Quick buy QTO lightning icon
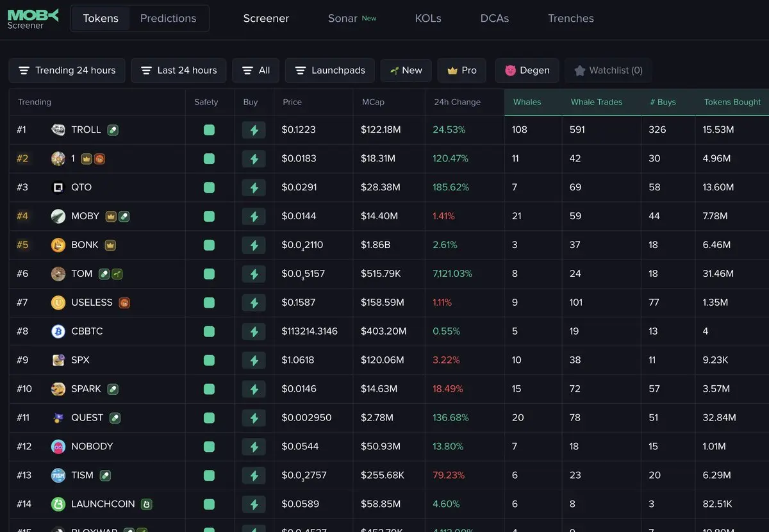Image resolution: width=769 pixels, height=532 pixels. [254, 188]
